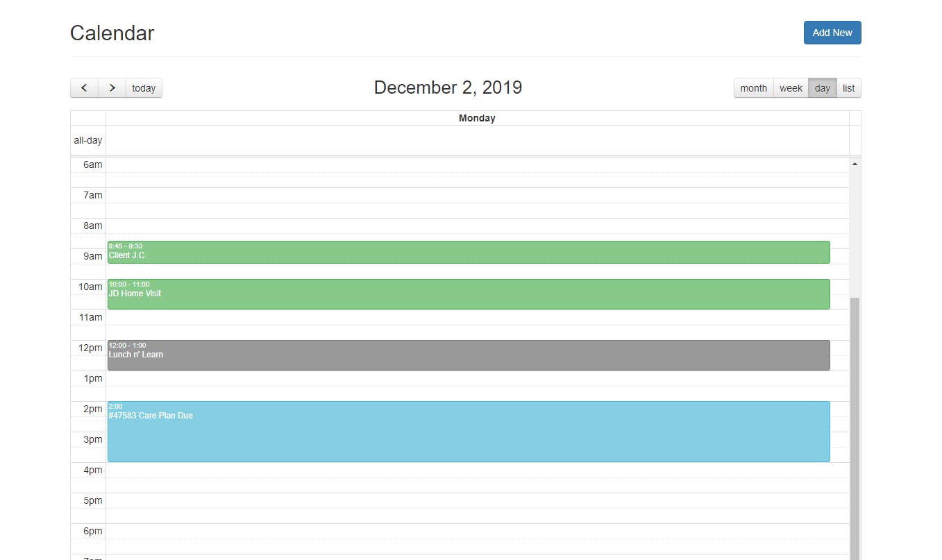Switch to the list view tab
The height and width of the screenshot is (560, 942).
[x=848, y=87]
